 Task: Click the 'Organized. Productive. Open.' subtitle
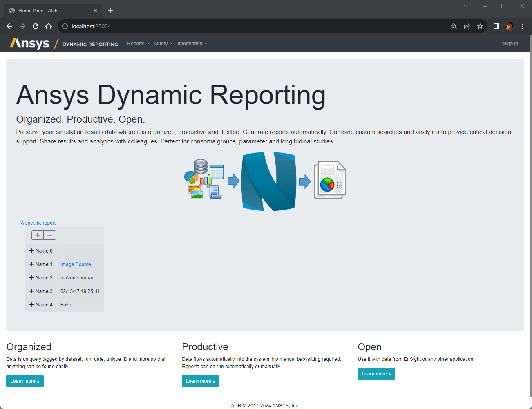[80, 119]
